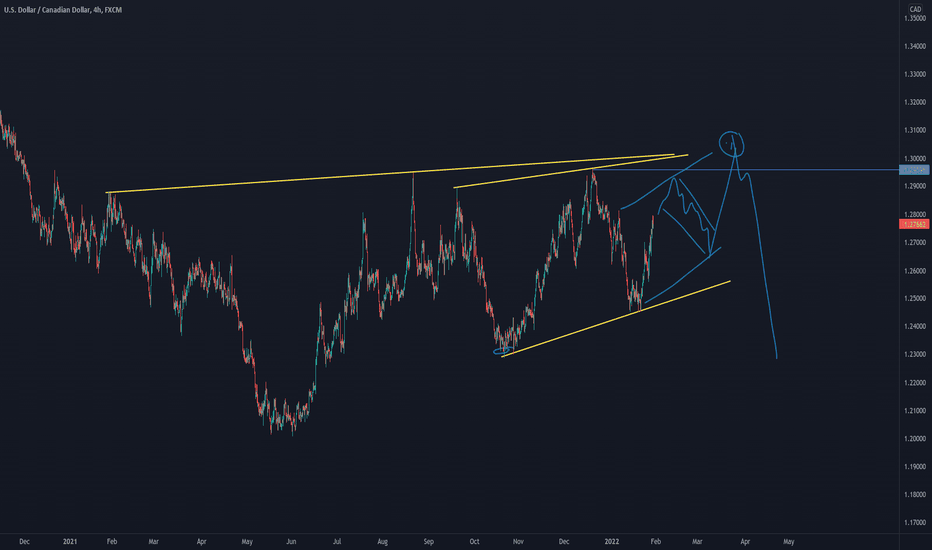This screenshot has width=932, height=550.
Task: Click the Dec label just before 2022
Action: [x=564, y=542]
